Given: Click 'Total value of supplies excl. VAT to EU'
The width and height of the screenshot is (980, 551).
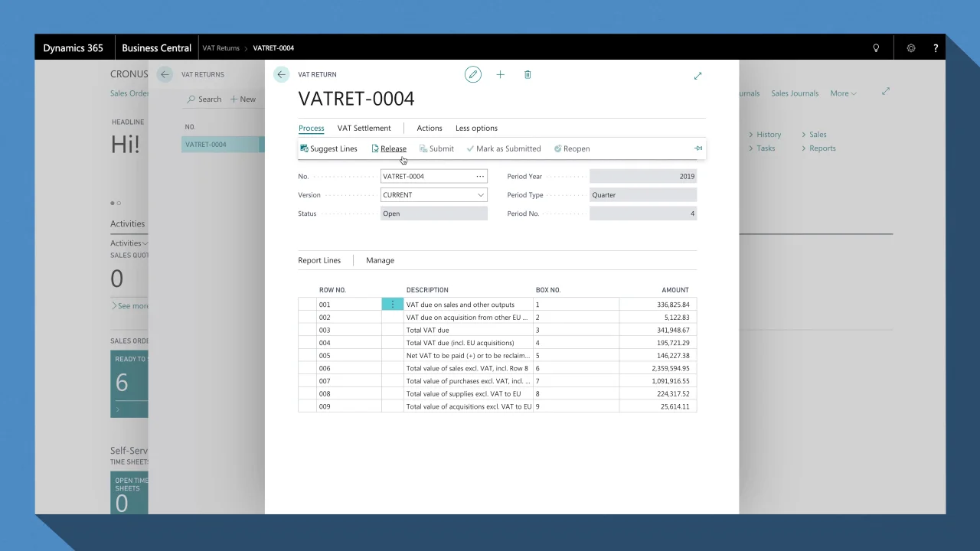Looking at the screenshot, I should (463, 394).
